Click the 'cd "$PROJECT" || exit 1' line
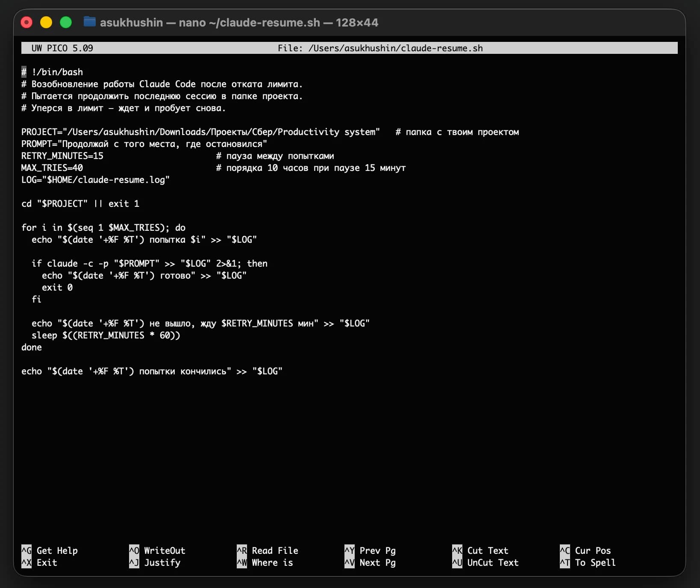Screen dimensions: 700x588 (x=80, y=204)
